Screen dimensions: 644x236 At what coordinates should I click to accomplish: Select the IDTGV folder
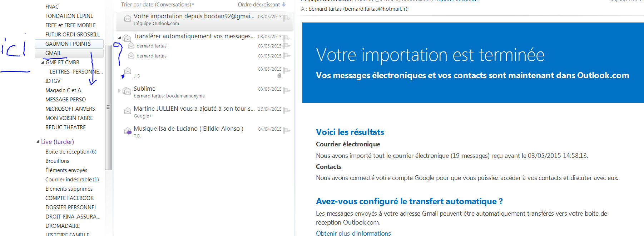(x=53, y=81)
